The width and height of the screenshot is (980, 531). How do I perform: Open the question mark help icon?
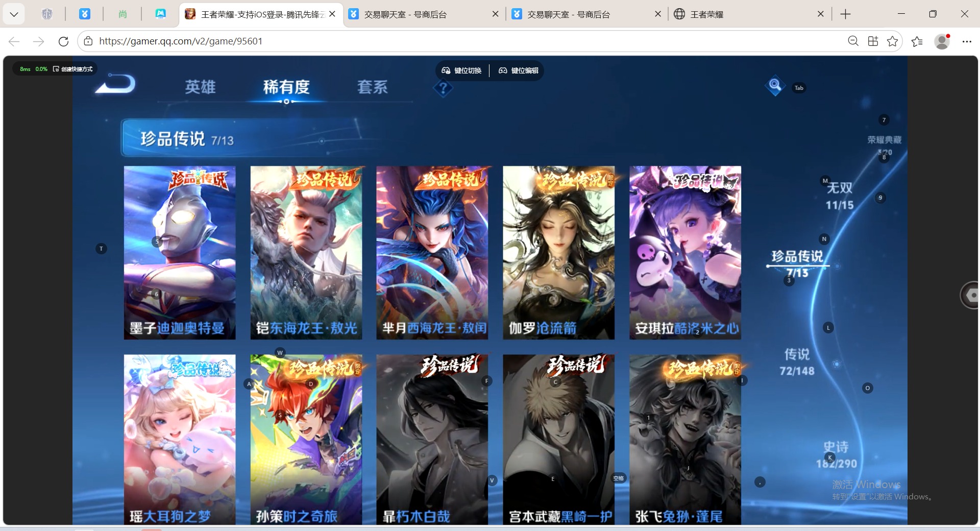tap(443, 89)
